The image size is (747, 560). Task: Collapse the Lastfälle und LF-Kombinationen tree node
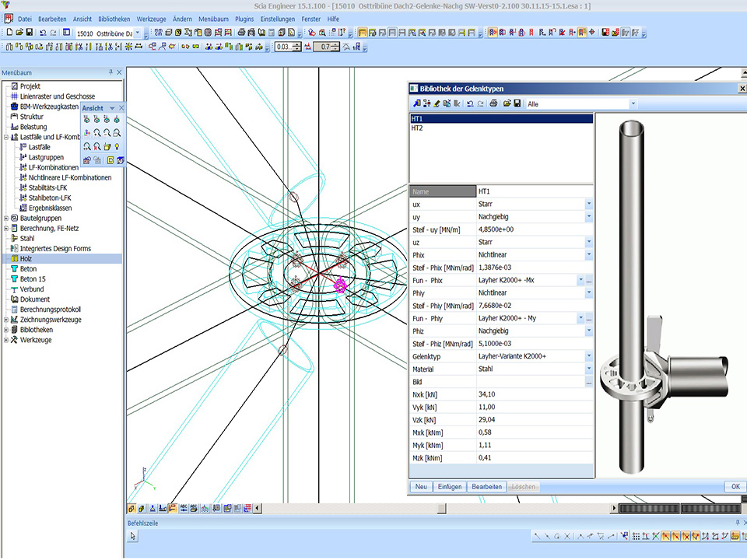click(6, 137)
